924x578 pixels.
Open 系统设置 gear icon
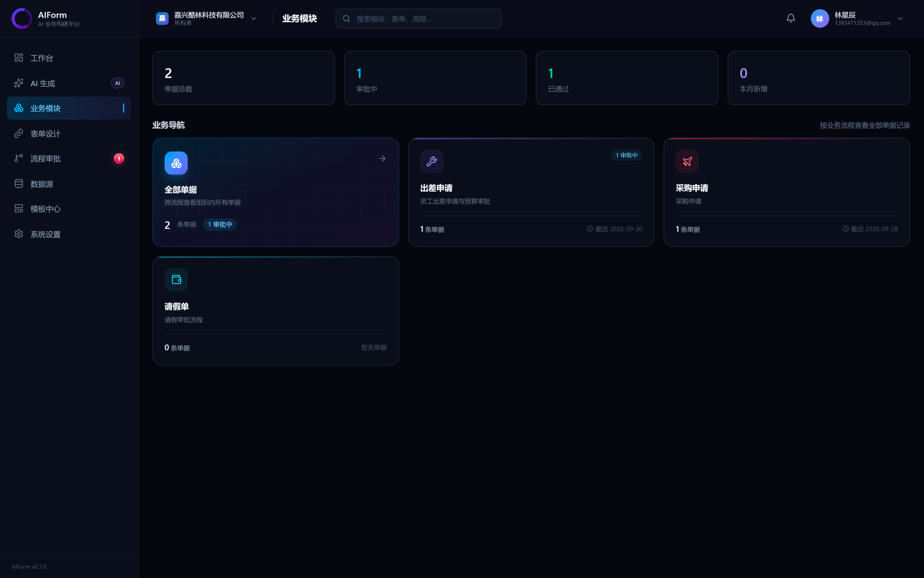pyautogui.click(x=19, y=234)
